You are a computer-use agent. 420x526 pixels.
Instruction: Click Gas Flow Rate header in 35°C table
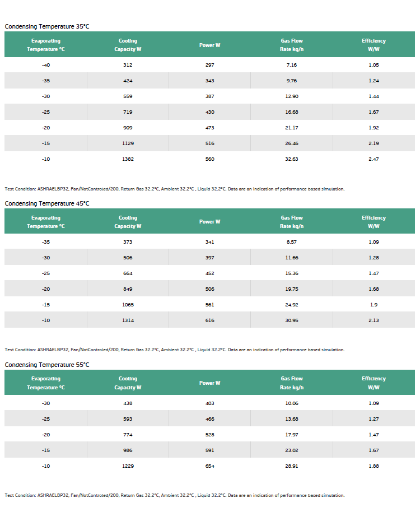pyautogui.click(x=292, y=45)
